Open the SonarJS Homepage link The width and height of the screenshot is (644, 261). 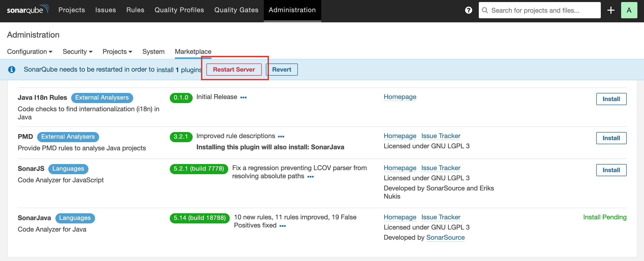point(400,168)
